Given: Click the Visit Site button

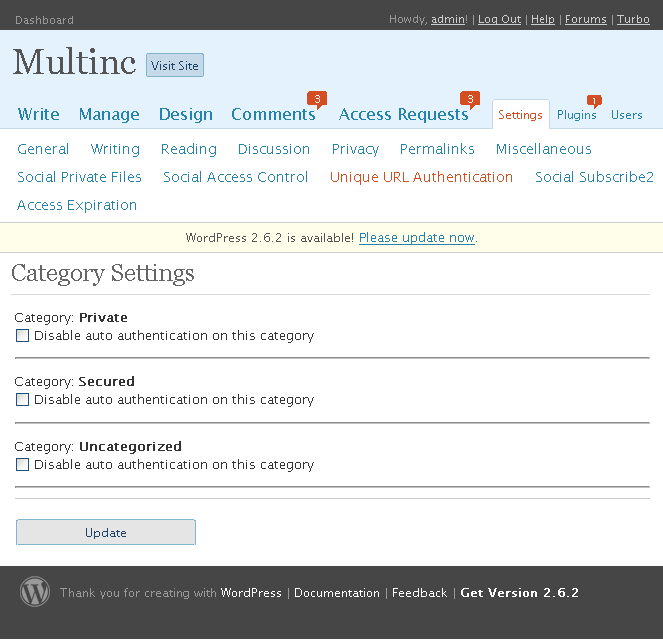Looking at the screenshot, I should click(x=175, y=65).
